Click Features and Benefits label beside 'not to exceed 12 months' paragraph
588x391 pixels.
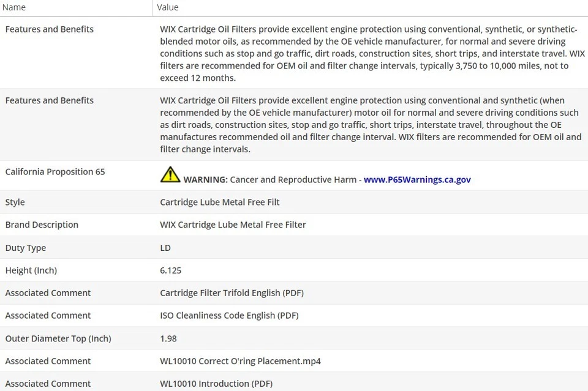click(x=50, y=29)
